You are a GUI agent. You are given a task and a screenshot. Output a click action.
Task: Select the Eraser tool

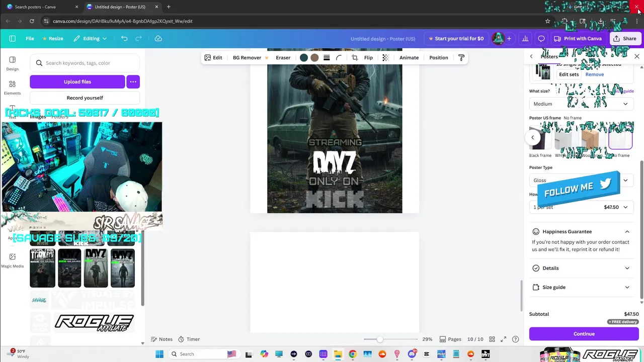point(283,58)
